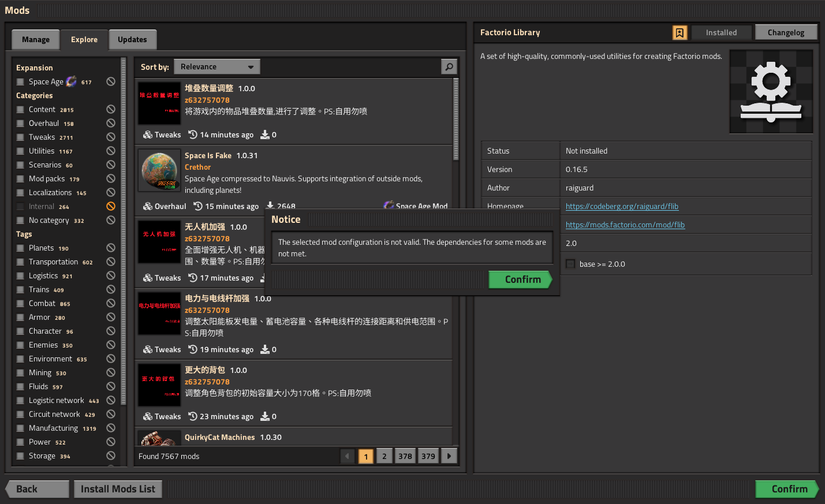Click the exclude icon next to the Planets tag

(110, 247)
